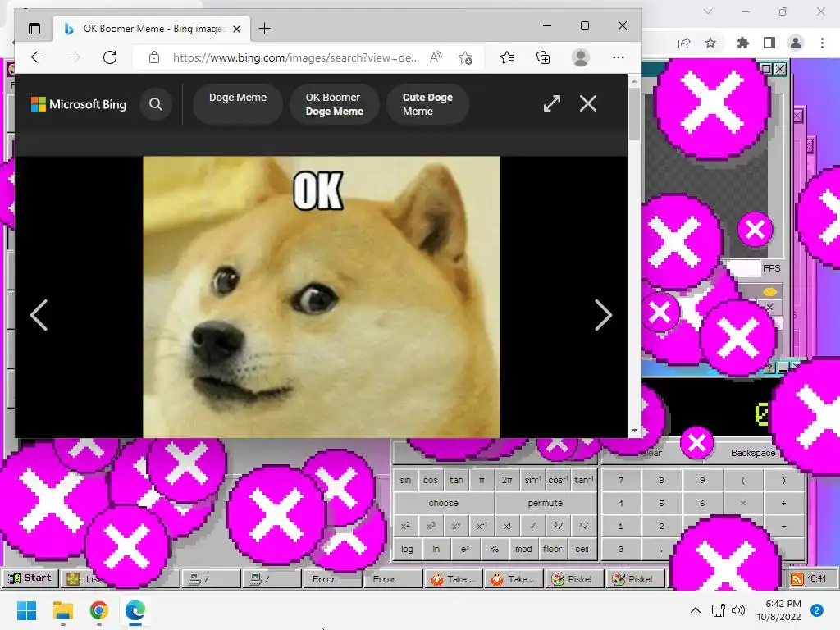Image resolution: width=840 pixels, height=630 pixels.
Task: Open a new tab in Edge
Action: point(265,29)
